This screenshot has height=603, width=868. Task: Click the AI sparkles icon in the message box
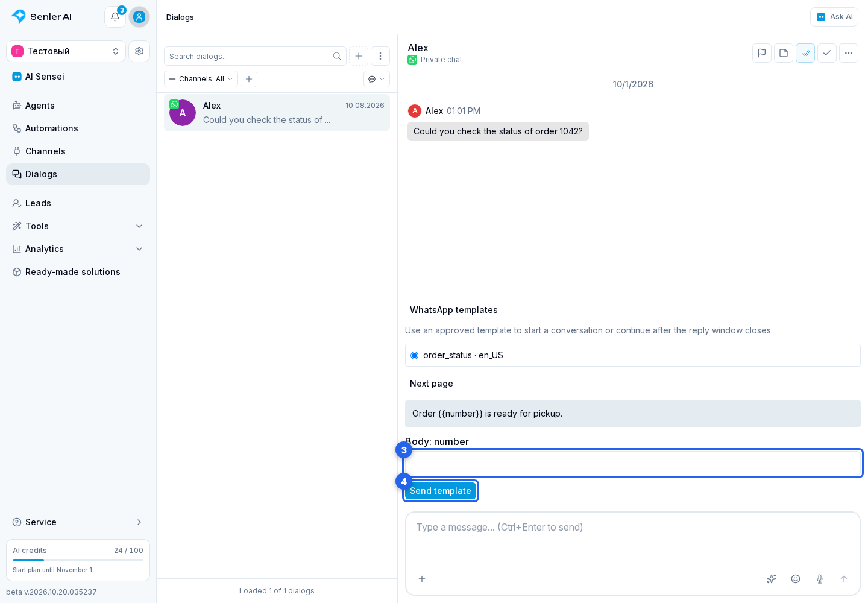772,579
